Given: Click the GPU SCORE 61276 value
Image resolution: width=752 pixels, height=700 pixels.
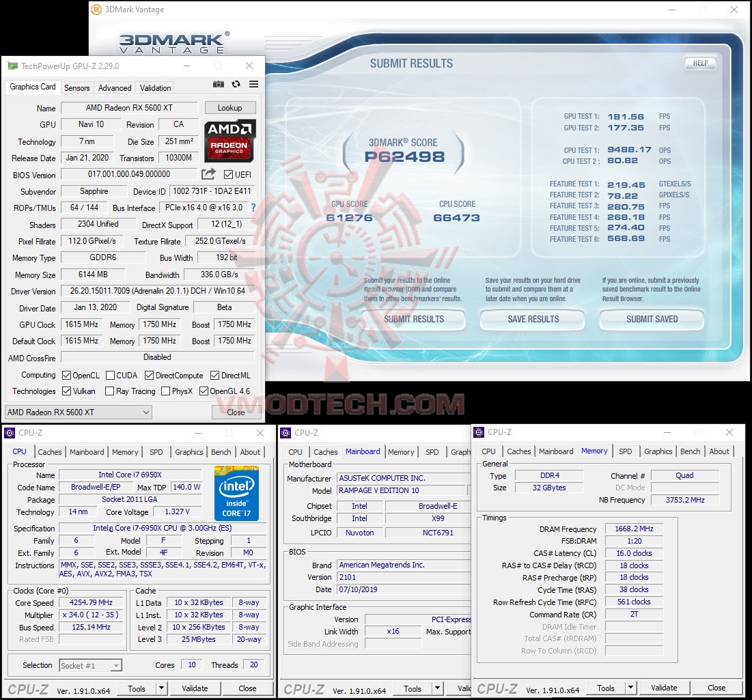Looking at the screenshot, I should 349,218.
